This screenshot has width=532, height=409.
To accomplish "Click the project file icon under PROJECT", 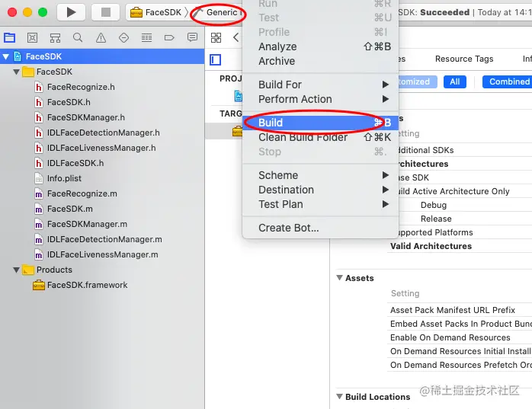I will (239, 96).
